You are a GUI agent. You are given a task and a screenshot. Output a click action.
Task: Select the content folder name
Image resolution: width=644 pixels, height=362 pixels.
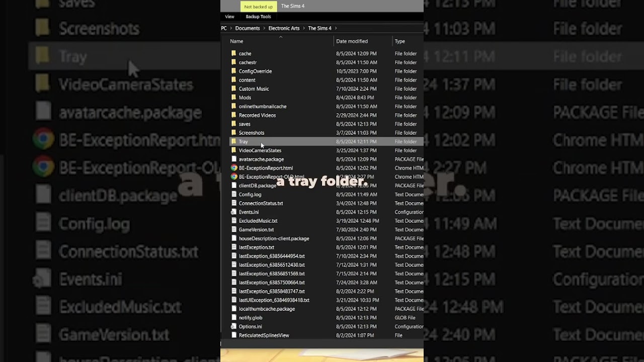tap(247, 80)
